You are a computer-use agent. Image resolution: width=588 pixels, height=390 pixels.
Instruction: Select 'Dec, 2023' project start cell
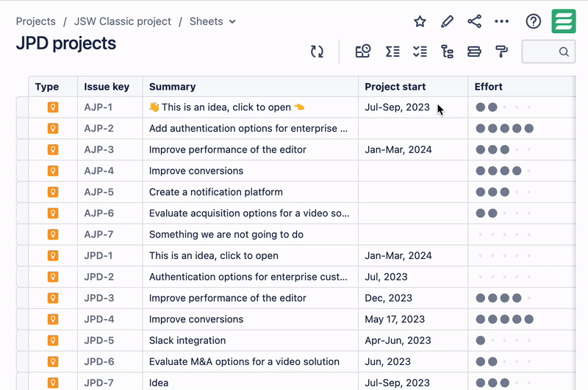click(413, 298)
